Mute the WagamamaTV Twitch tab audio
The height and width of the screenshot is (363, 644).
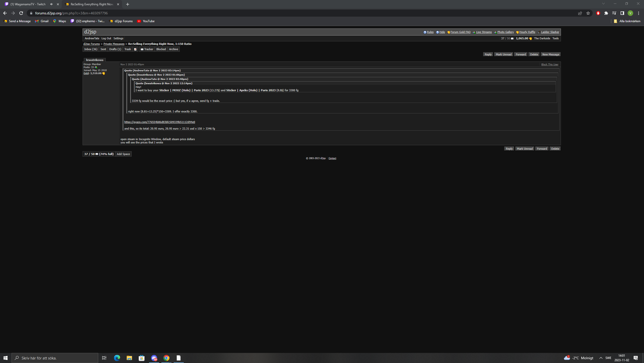click(x=52, y=4)
